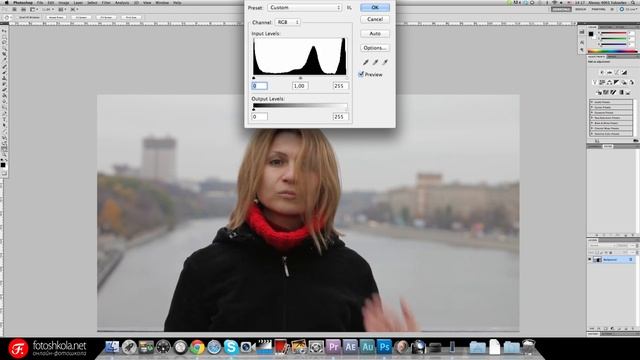
Task: Open the File menu
Action: pos(40,2)
